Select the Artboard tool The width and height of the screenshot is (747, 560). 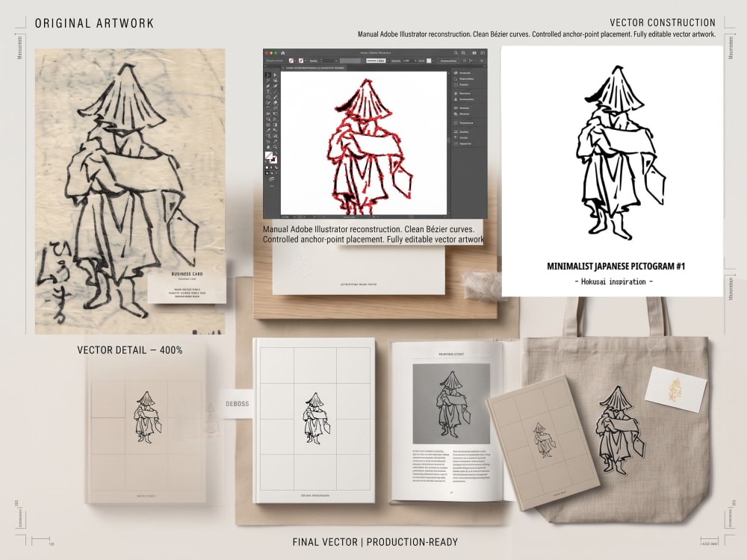(x=267, y=141)
